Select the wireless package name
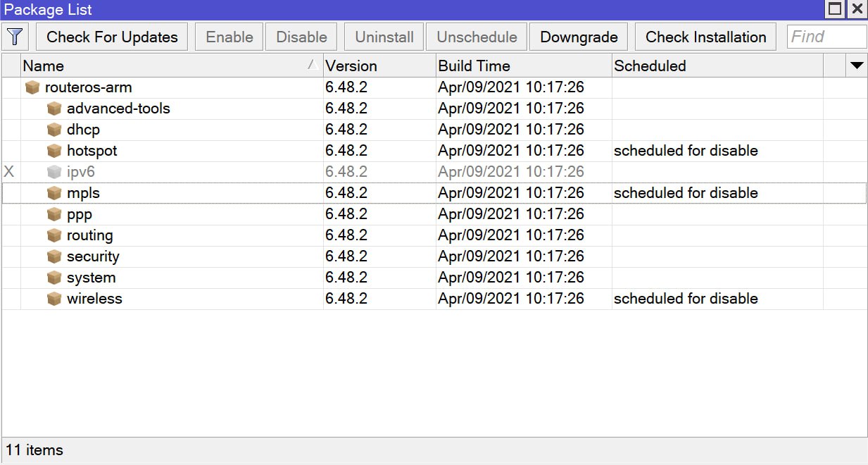The height and width of the screenshot is (465, 868). pos(94,299)
